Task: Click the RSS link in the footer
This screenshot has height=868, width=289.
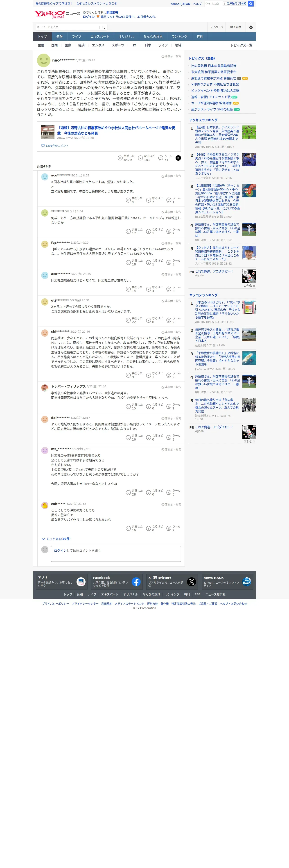Action: 197,594
